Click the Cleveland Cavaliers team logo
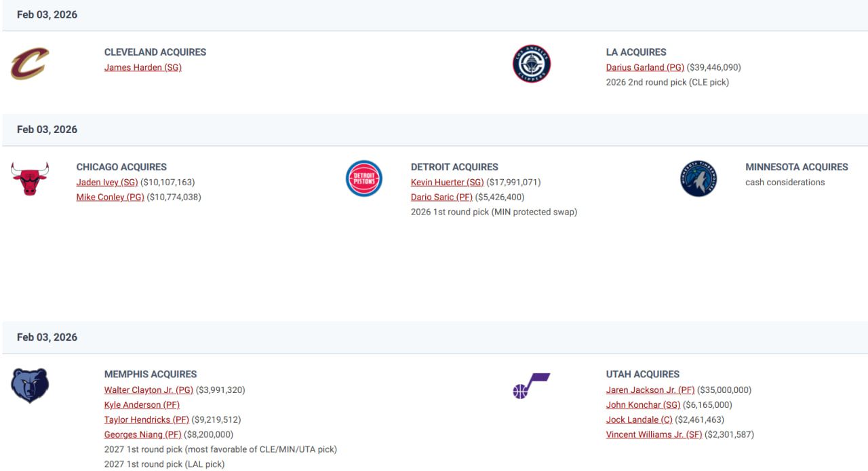Screen dimensions: 868x471 coord(30,64)
